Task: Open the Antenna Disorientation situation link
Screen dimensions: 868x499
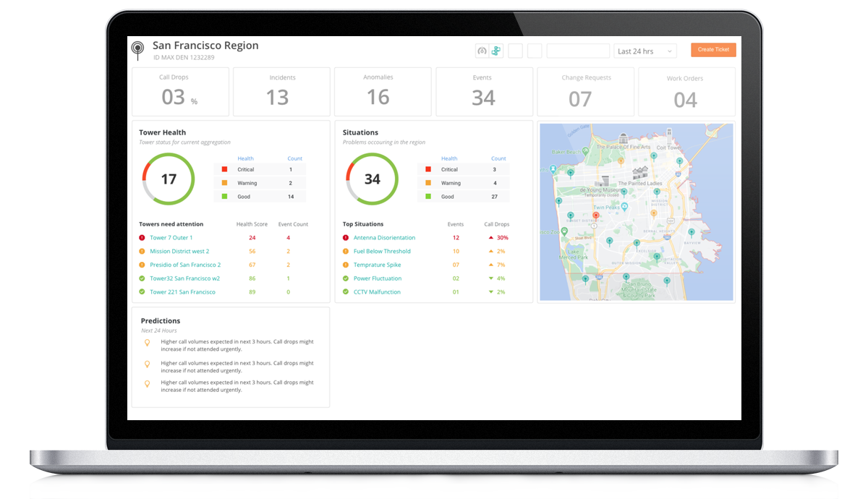Action: click(384, 238)
